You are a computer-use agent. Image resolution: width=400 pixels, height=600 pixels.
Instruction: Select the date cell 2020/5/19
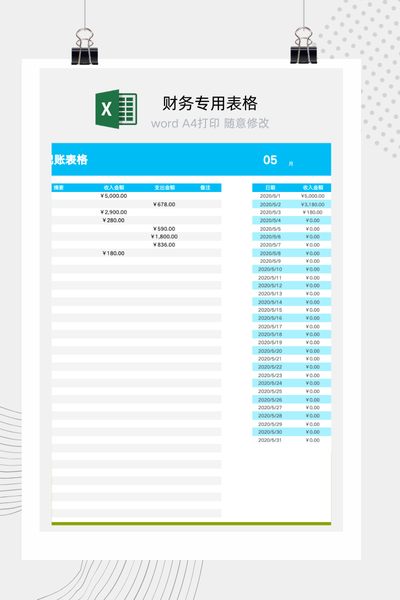click(x=270, y=342)
